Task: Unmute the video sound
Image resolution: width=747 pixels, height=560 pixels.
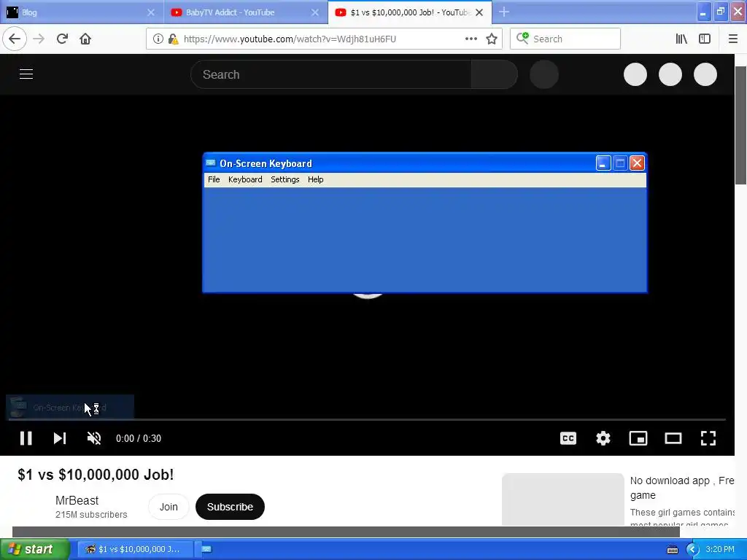Action: click(x=94, y=438)
